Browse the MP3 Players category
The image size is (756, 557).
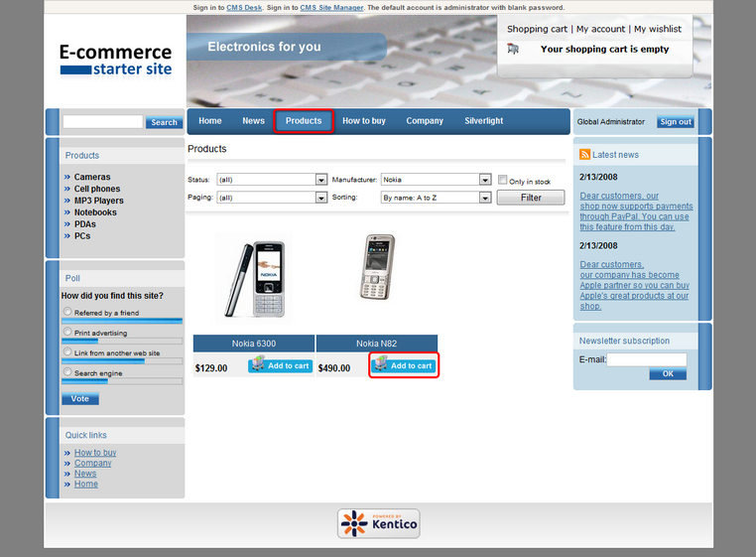(99, 201)
